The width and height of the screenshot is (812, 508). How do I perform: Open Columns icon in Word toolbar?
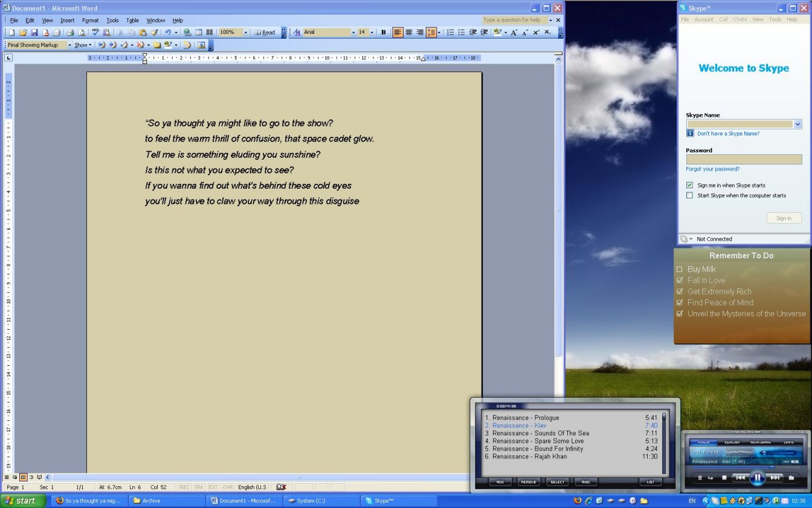(210, 32)
